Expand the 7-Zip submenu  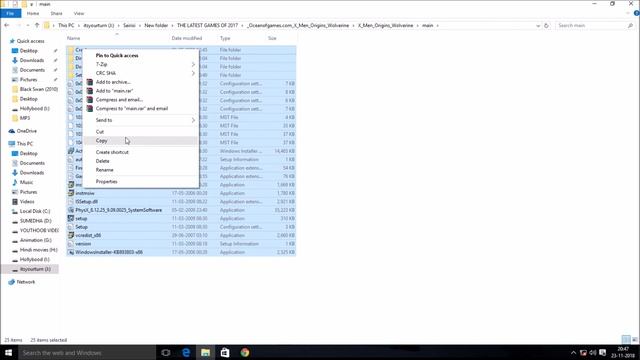point(141,64)
